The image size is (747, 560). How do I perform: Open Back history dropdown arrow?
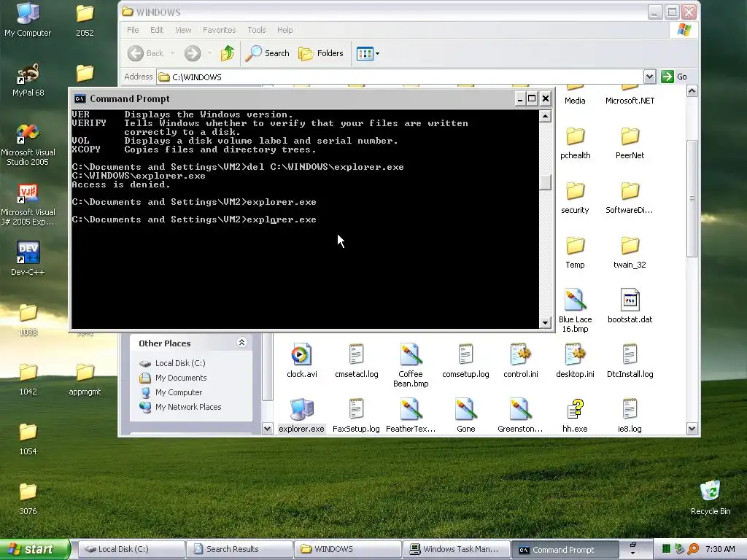coord(172,53)
